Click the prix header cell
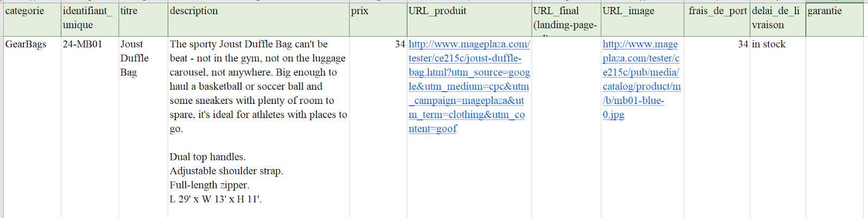Viewport: 868px width, 218px height. [378, 20]
